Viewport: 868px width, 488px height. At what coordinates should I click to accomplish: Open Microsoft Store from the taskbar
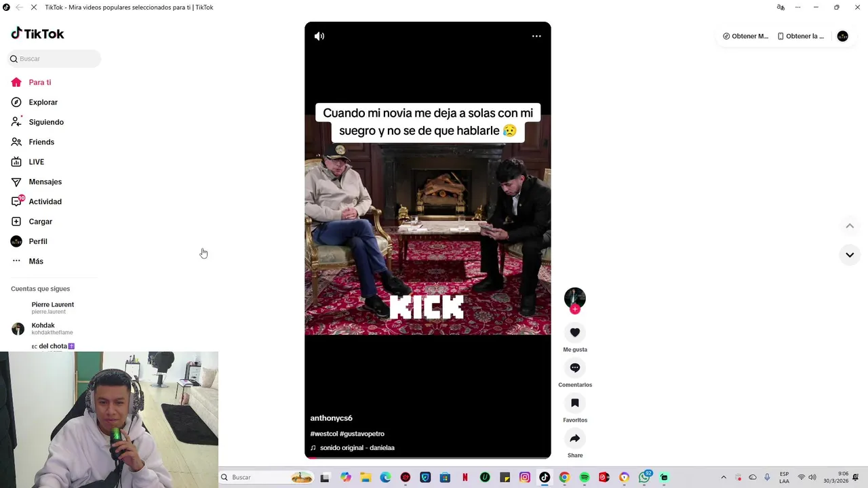point(445,478)
